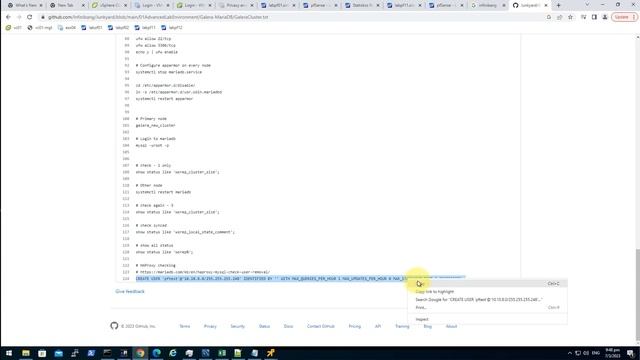Open the Contact GitHub footer link
The image size is (640, 360).
tap(321, 326)
